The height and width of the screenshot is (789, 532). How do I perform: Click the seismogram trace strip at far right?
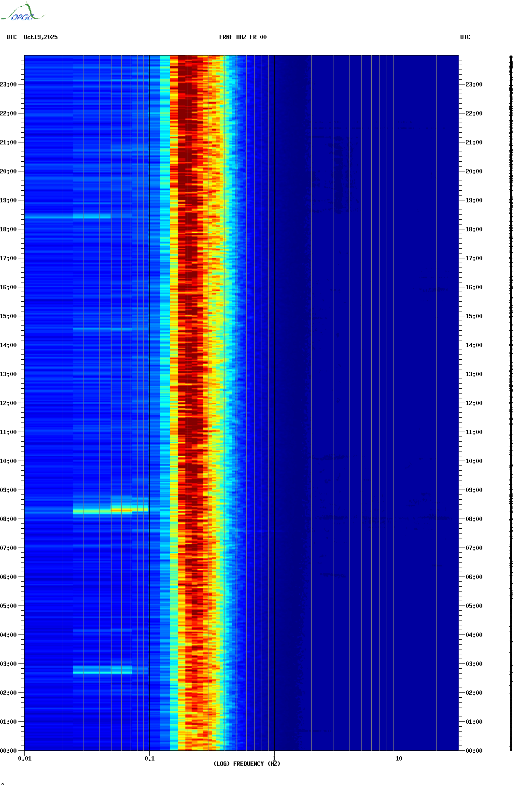click(511, 403)
